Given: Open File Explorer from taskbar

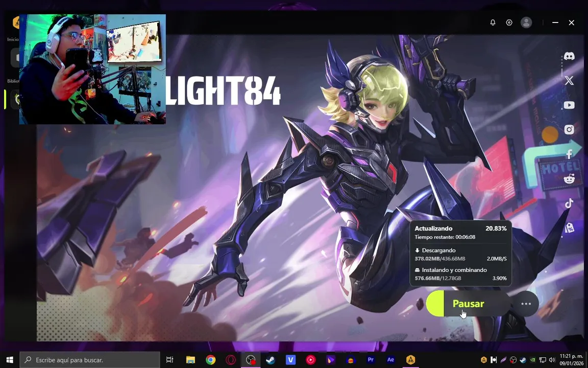Looking at the screenshot, I should coord(190,360).
